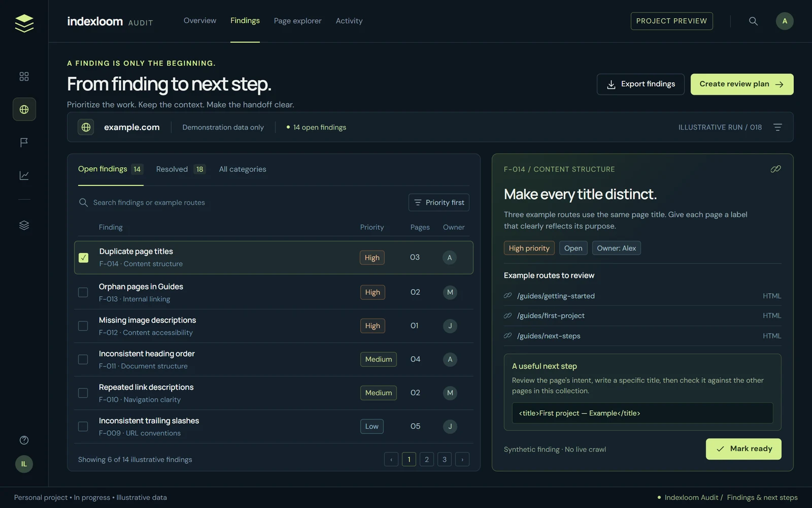
Task: Click Findings & next steps breadcrumb
Action: [x=762, y=497]
